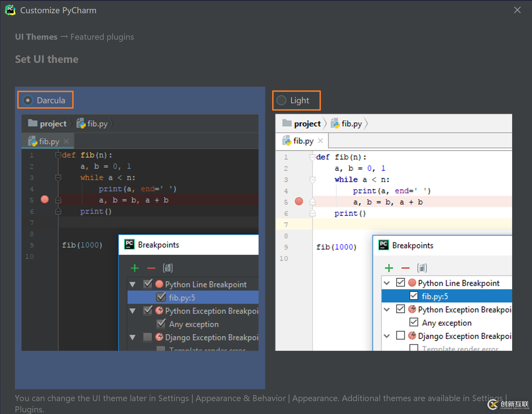Click the copy breakpoint icon in Darcula Breakpoints toolbar
This screenshot has width=532, height=414.
(x=168, y=268)
